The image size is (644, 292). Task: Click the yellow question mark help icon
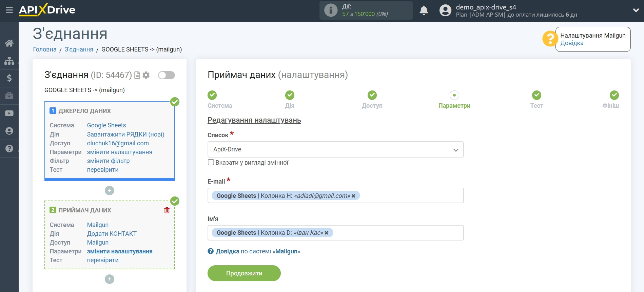pyautogui.click(x=549, y=39)
